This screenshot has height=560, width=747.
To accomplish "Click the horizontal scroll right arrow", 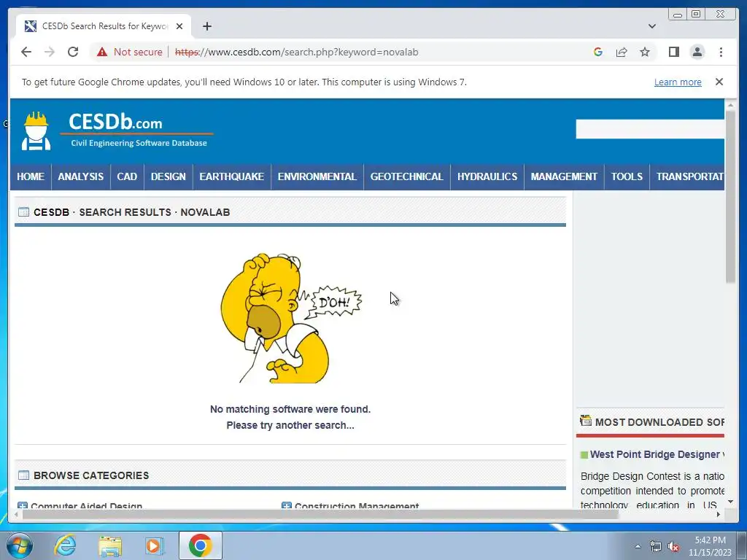I will pyautogui.click(x=719, y=514).
